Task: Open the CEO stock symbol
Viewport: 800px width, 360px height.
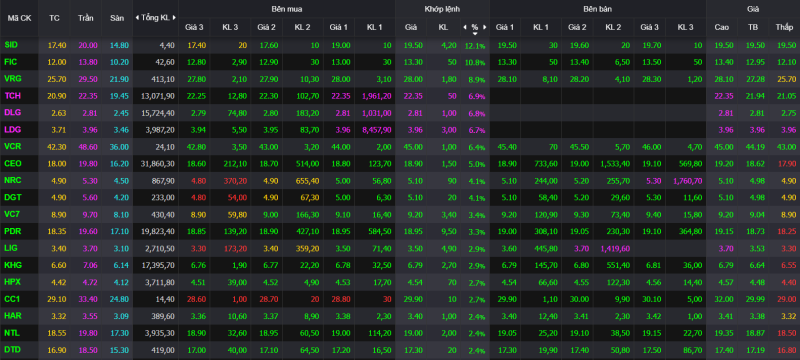Action: [x=12, y=163]
